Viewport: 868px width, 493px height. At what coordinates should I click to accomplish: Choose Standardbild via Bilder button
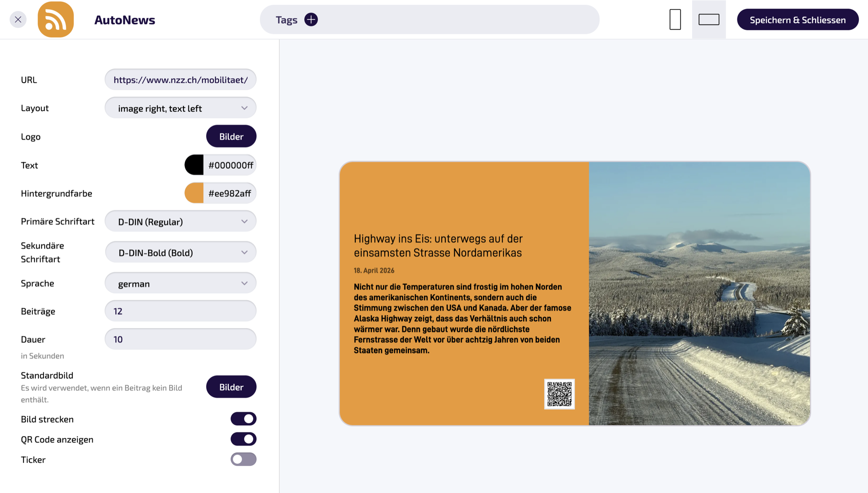click(231, 387)
